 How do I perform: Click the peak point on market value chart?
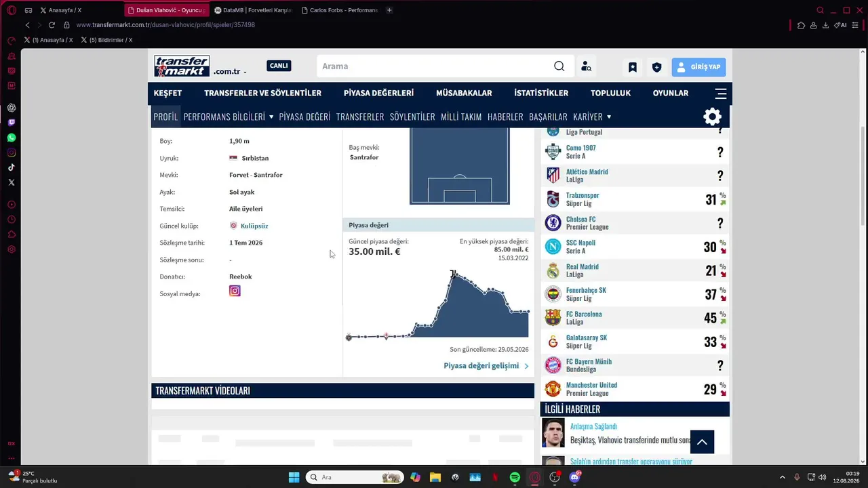[x=453, y=273]
